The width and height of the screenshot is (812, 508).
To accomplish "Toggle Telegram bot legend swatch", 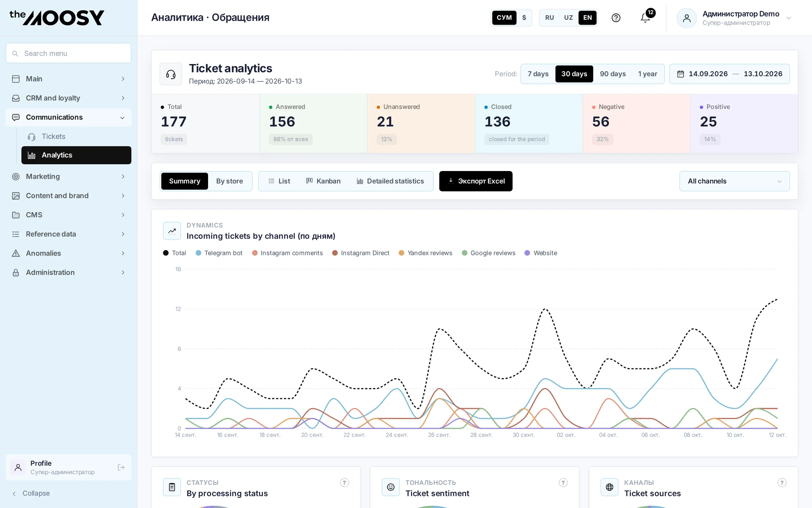I will click(x=199, y=253).
